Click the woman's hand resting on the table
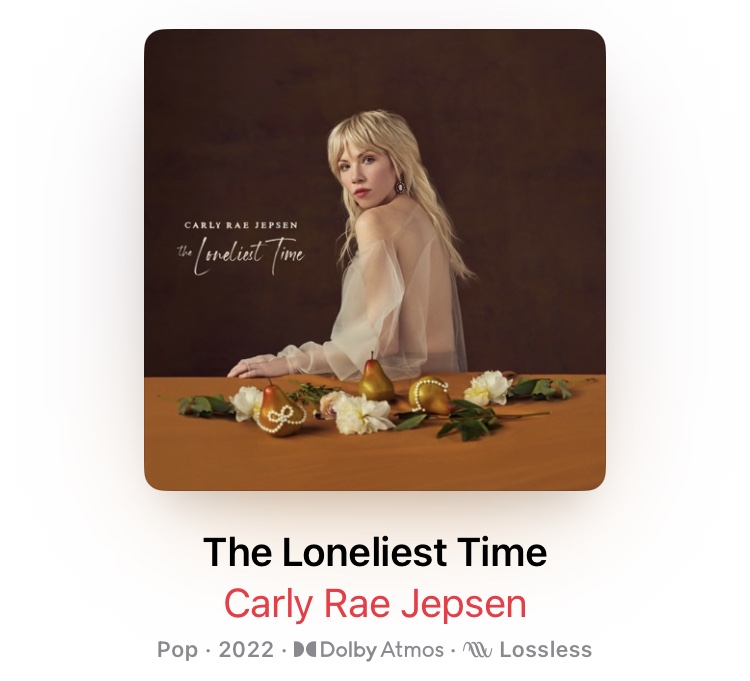750x681 pixels. 253,367
